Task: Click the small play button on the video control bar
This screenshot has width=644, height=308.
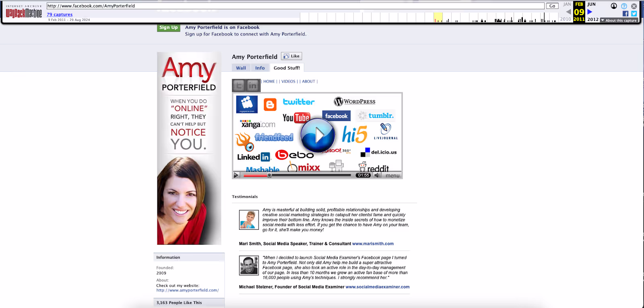Action: click(x=236, y=175)
